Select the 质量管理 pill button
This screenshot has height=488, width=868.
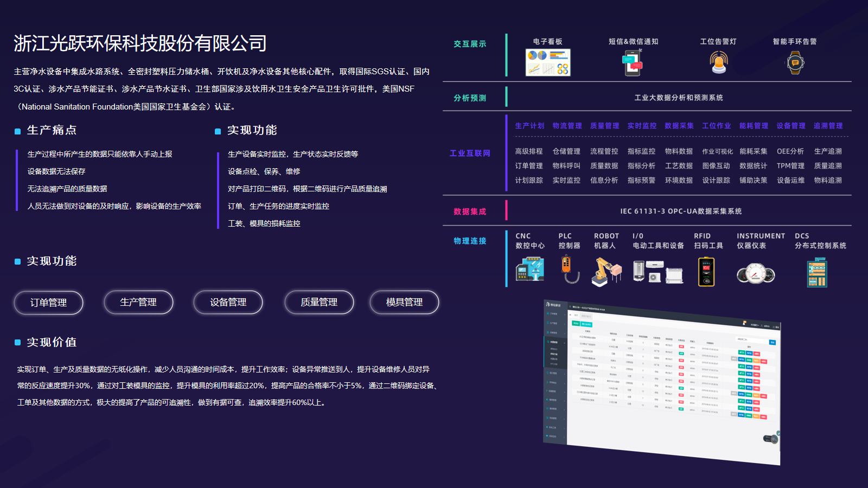click(319, 303)
